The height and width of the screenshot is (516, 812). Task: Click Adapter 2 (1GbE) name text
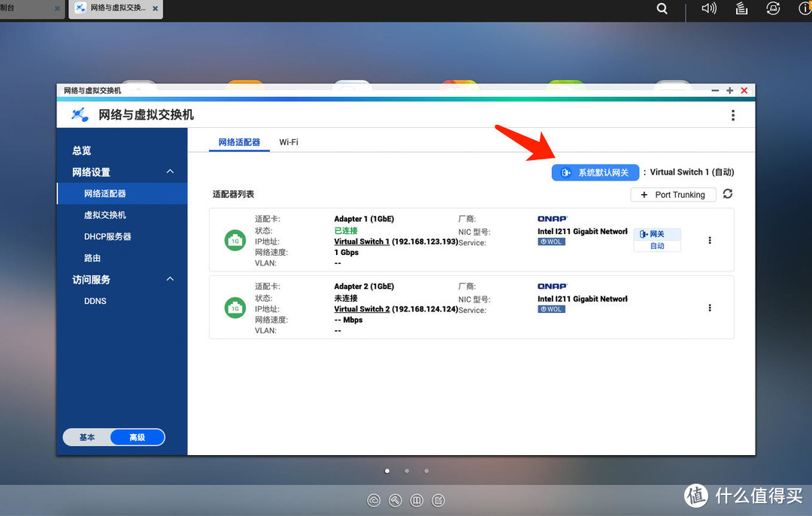click(364, 286)
